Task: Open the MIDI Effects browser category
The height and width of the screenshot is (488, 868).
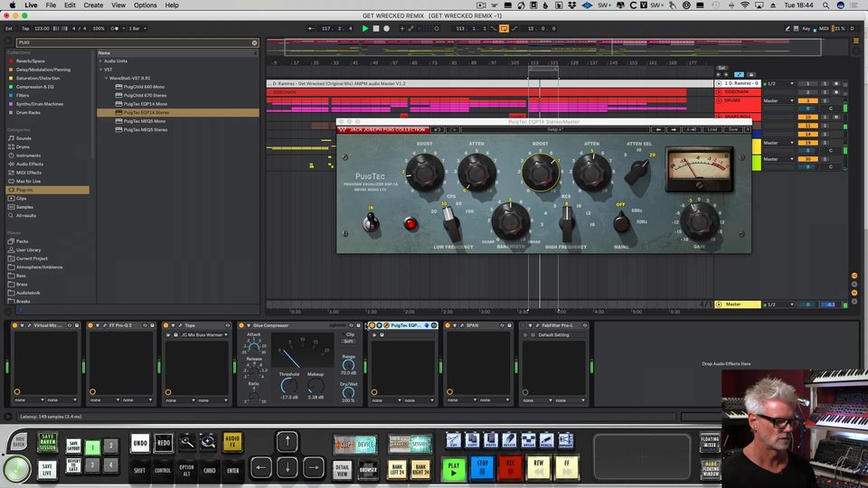Action: pyautogui.click(x=29, y=173)
